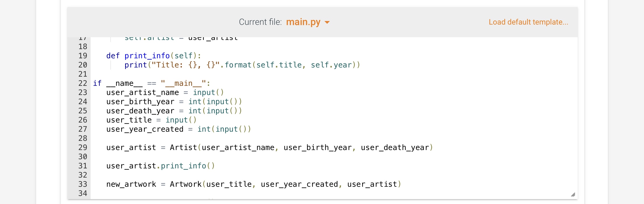Click the 'user_title = input()' line
Viewport: 644px width, 204px height.
tap(151, 120)
